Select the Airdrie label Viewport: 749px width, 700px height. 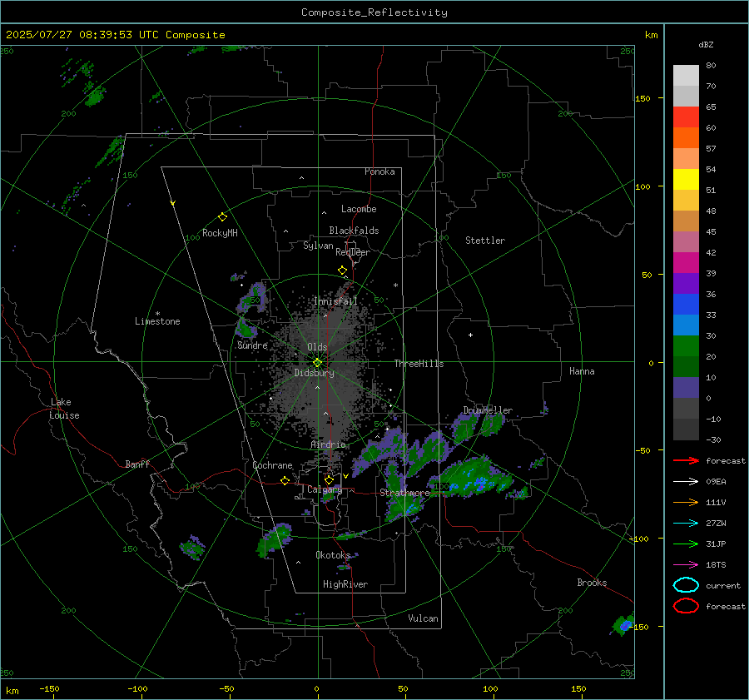pos(328,444)
